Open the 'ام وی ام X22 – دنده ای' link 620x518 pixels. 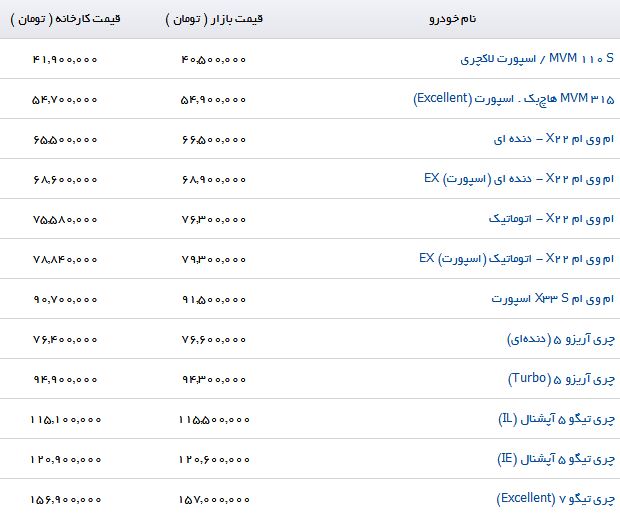tap(554, 139)
